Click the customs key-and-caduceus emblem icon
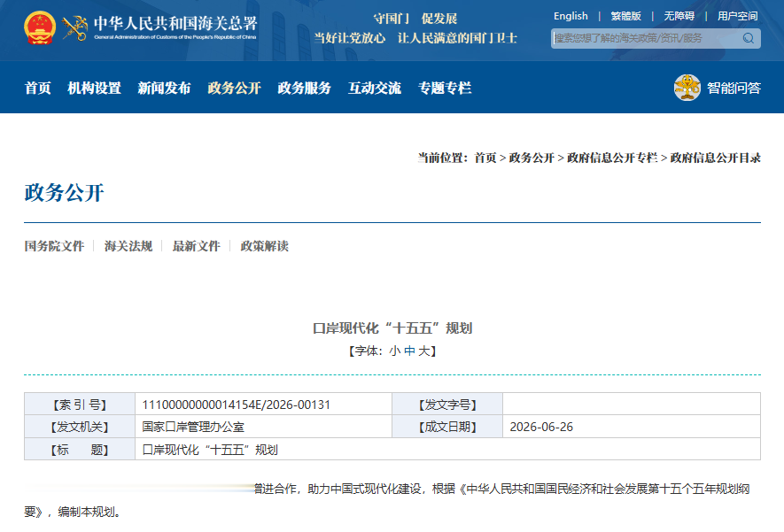Viewport: 784px width, 532px height. [x=75, y=28]
